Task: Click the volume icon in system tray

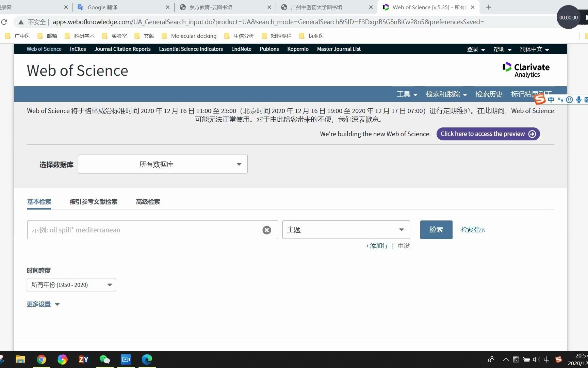Action: click(536, 359)
